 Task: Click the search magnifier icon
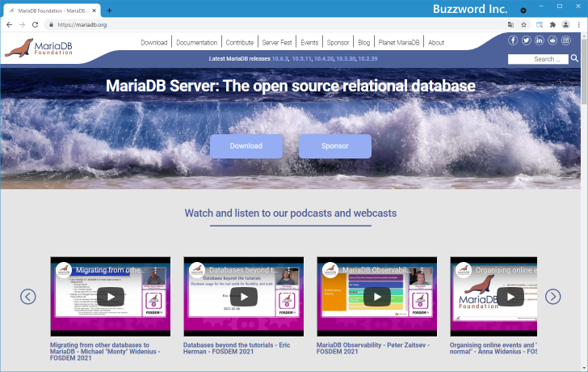point(574,58)
